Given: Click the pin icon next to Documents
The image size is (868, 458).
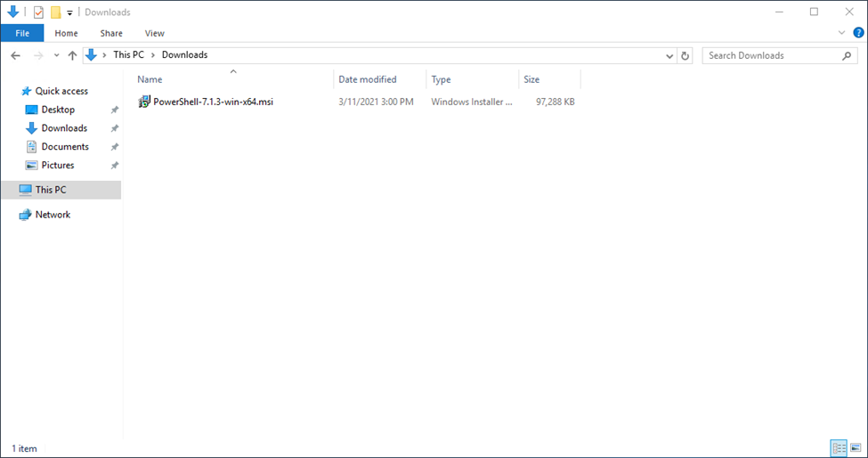Looking at the screenshot, I should [x=115, y=147].
